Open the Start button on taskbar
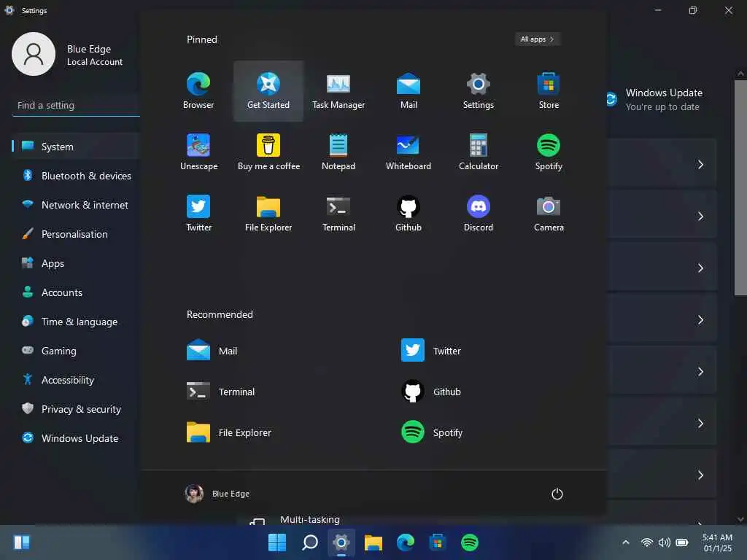This screenshot has width=747, height=560. coord(276,542)
